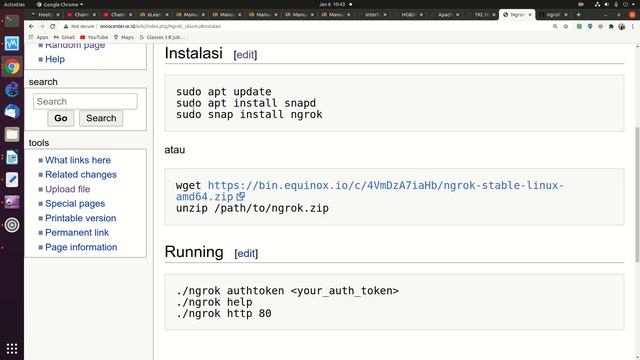Open Thunderbird mail from the dock

pyautogui.click(x=12, y=111)
